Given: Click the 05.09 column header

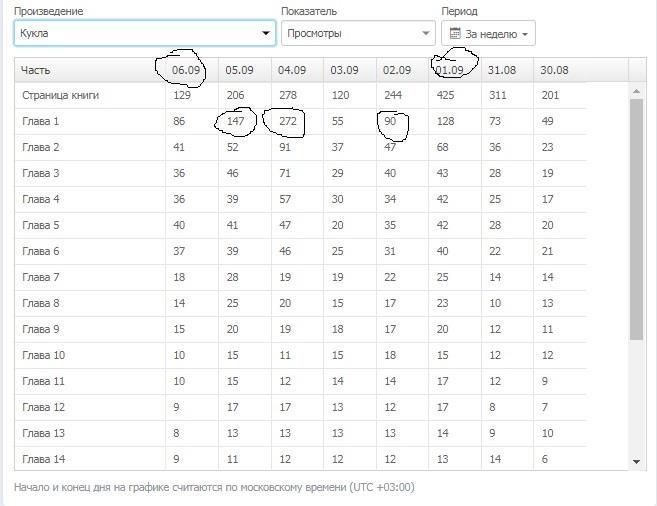Looking at the screenshot, I should pos(238,70).
